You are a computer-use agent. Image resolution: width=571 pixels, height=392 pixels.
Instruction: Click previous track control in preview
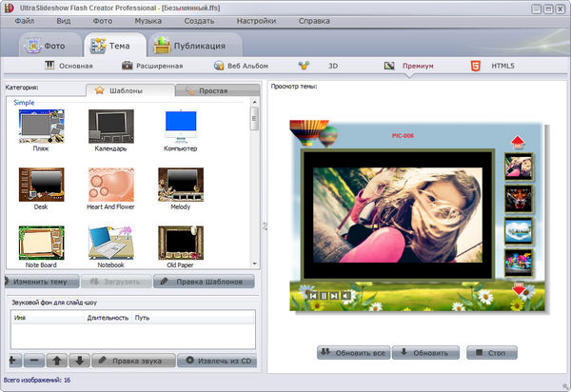click(x=313, y=296)
